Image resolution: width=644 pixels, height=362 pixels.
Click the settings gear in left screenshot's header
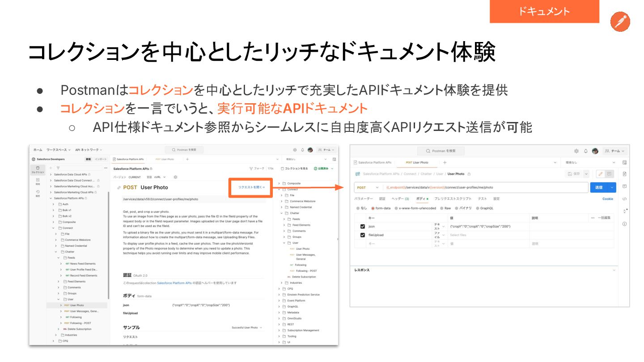[295, 150]
